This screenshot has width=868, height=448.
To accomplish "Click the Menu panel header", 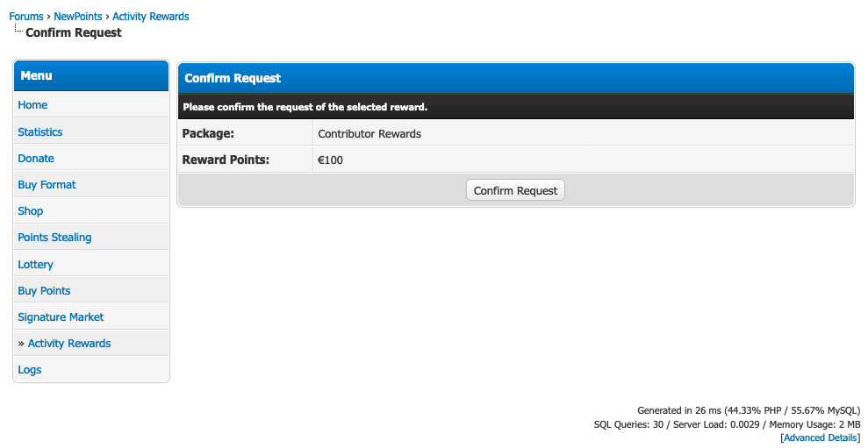I will click(x=91, y=76).
